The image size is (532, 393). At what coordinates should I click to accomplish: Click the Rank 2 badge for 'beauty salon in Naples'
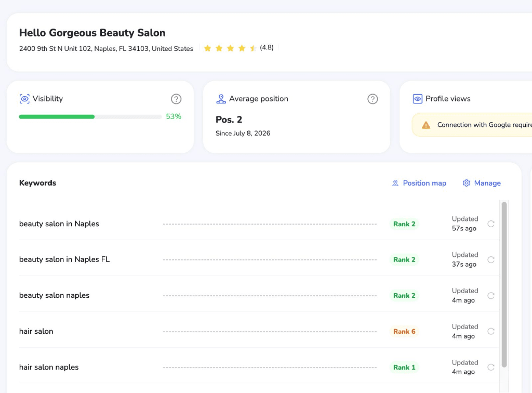coord(404,224)
